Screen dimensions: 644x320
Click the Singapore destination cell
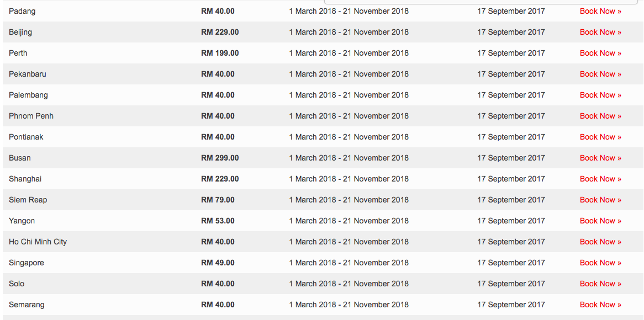coord(27,263)
